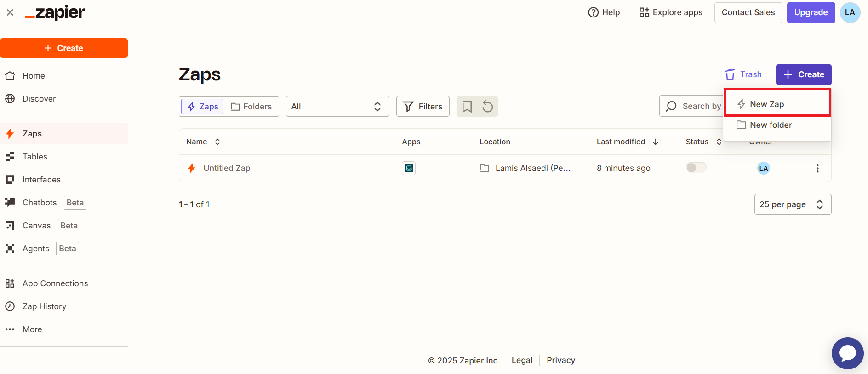
Task: Open Chatbots in the sidebar
Action: point(64,203)
